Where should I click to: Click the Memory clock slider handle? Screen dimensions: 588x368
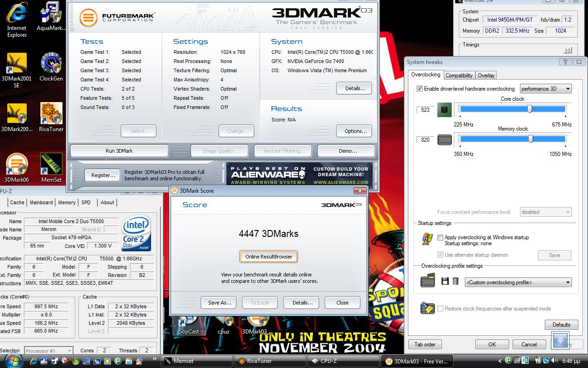[x=531, y=139]
